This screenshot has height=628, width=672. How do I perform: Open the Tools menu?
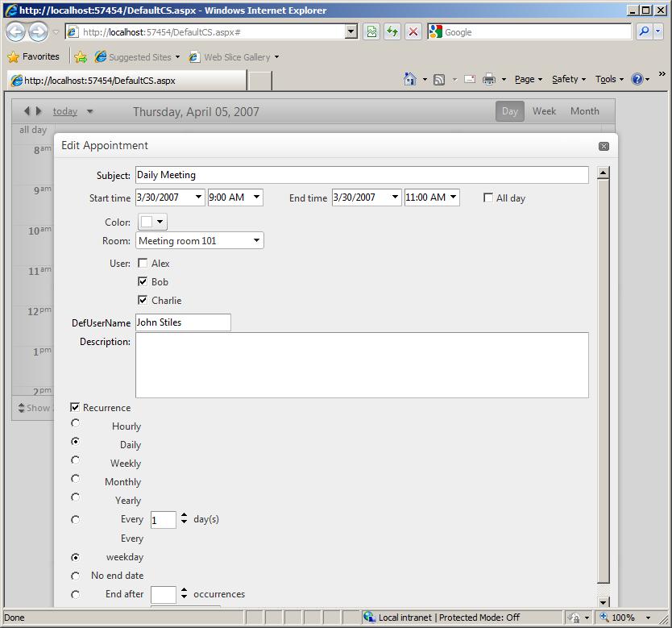coord(609,79)
